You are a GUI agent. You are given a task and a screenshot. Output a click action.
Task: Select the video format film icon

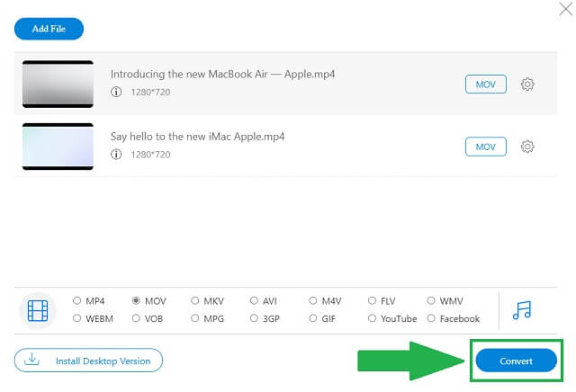point(38,310)
